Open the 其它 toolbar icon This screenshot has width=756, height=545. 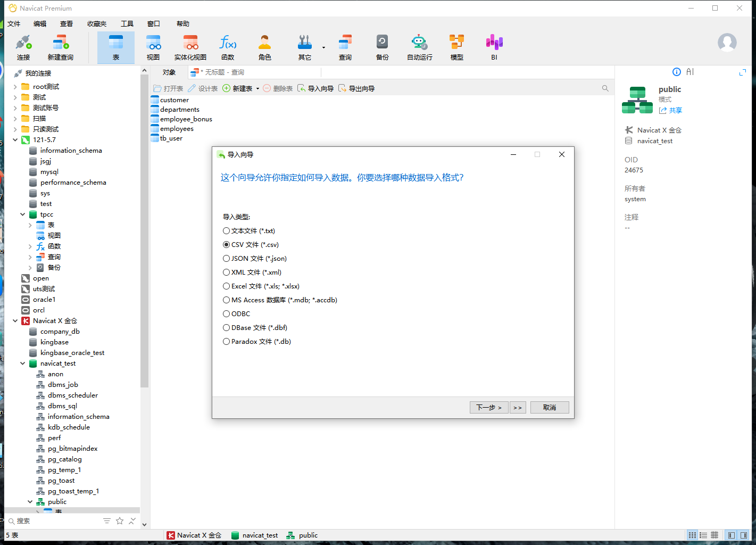pyautogui.click(x=305, y=47)
